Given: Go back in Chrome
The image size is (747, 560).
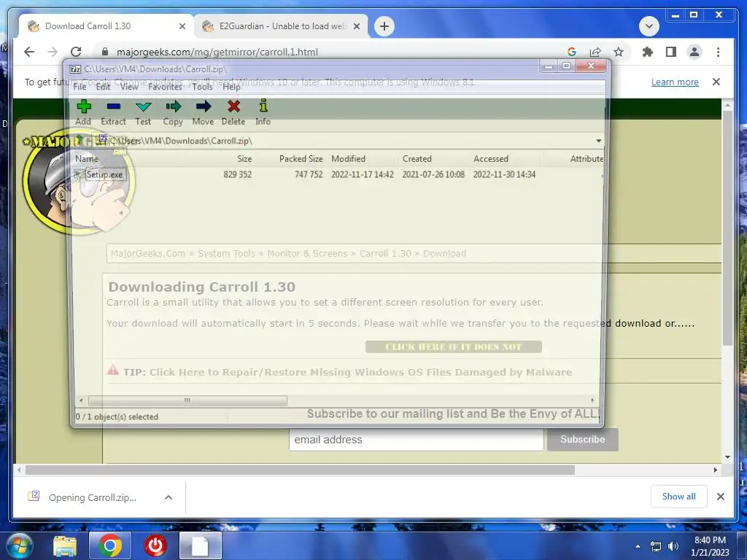Looking at the screenshot, I should point(29,52).
